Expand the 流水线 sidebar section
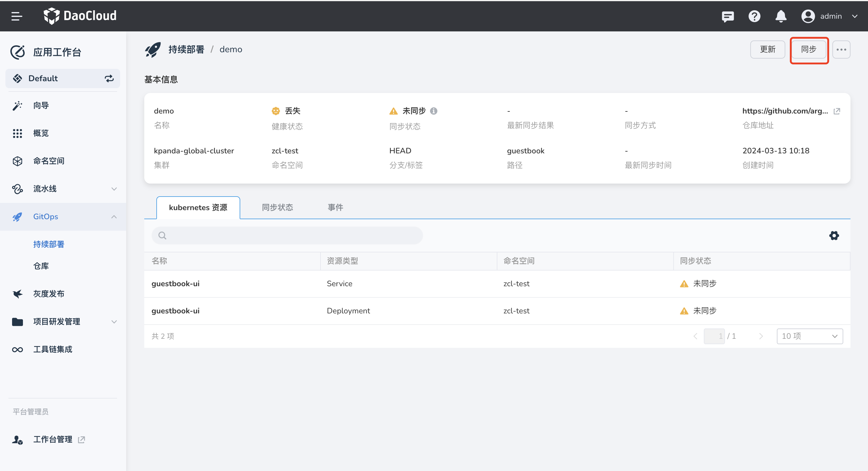 click(x=114, y=189)
